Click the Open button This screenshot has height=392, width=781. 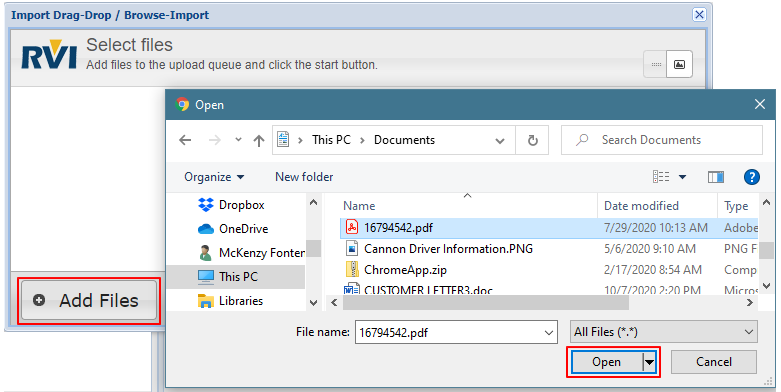(x=607, y=362)
